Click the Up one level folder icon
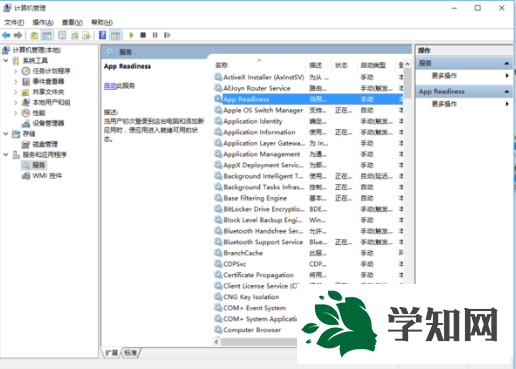516x369 pixels. [x=34, y=35]
